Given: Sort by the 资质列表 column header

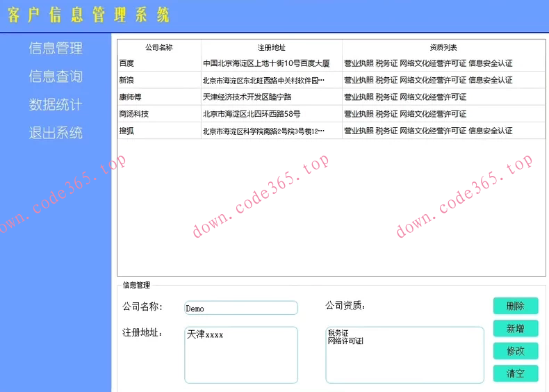Looking at the screenshot, I should click(x=443, y=47).
